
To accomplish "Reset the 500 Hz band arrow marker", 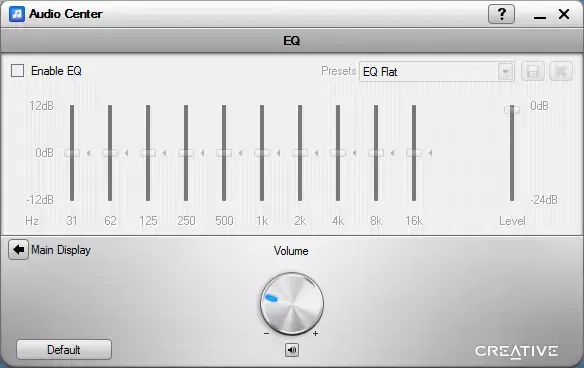I will [241, 153].
